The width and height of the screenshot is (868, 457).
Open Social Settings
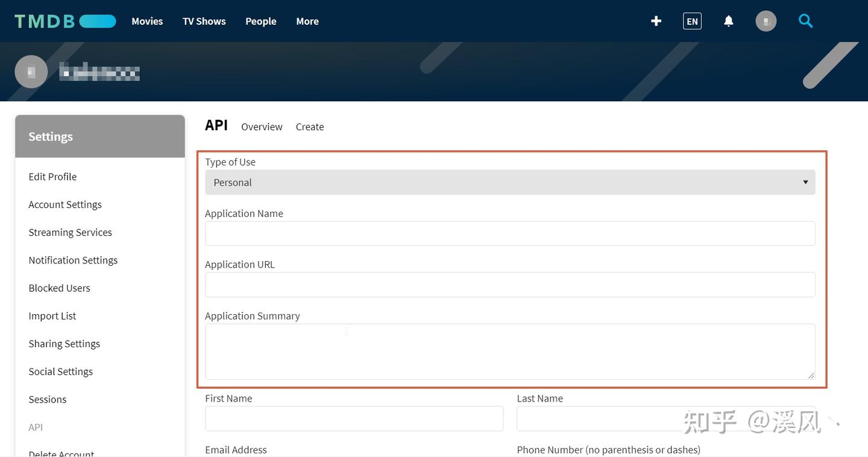[61, 371]
